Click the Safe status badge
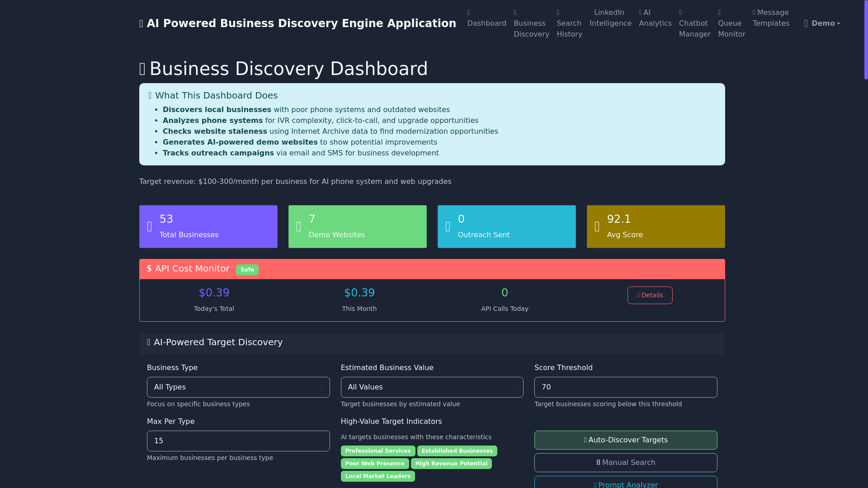The height and width of the screenshot is (488, 868). coord(247,270)
